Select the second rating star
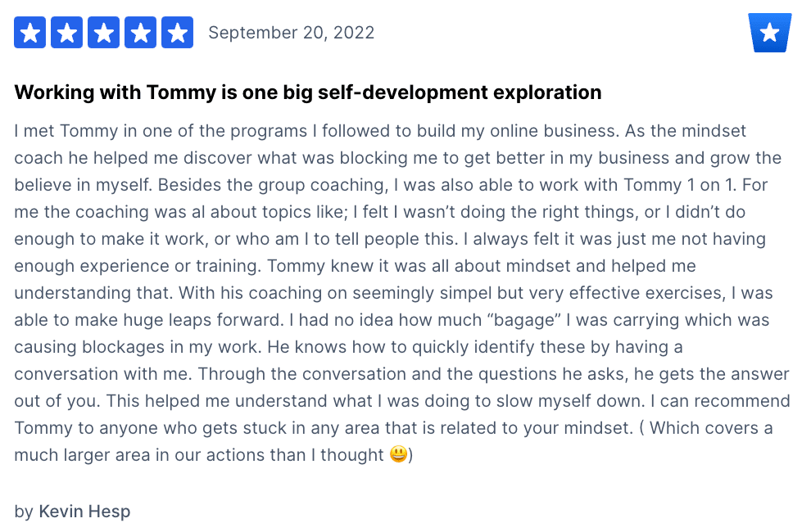 click(66, 33)
